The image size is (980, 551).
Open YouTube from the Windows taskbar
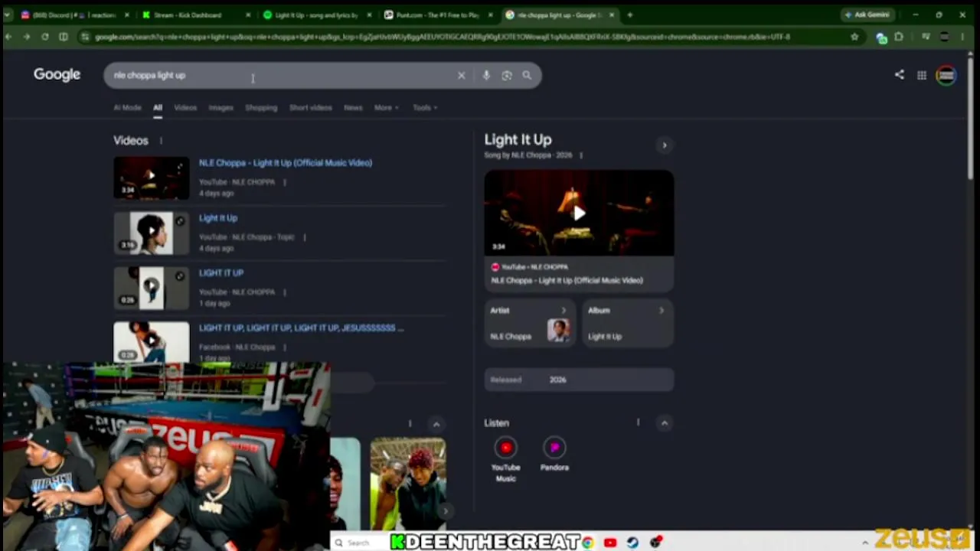610,542
